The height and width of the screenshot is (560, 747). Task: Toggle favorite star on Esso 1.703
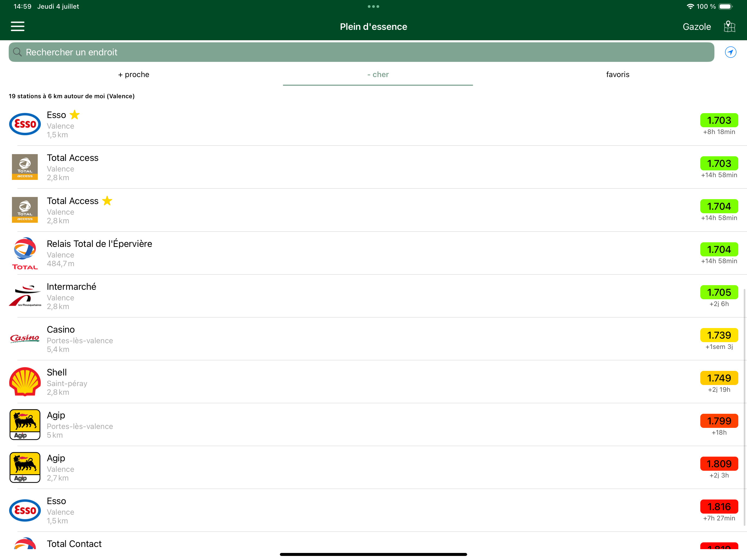[x=75, y=115]
